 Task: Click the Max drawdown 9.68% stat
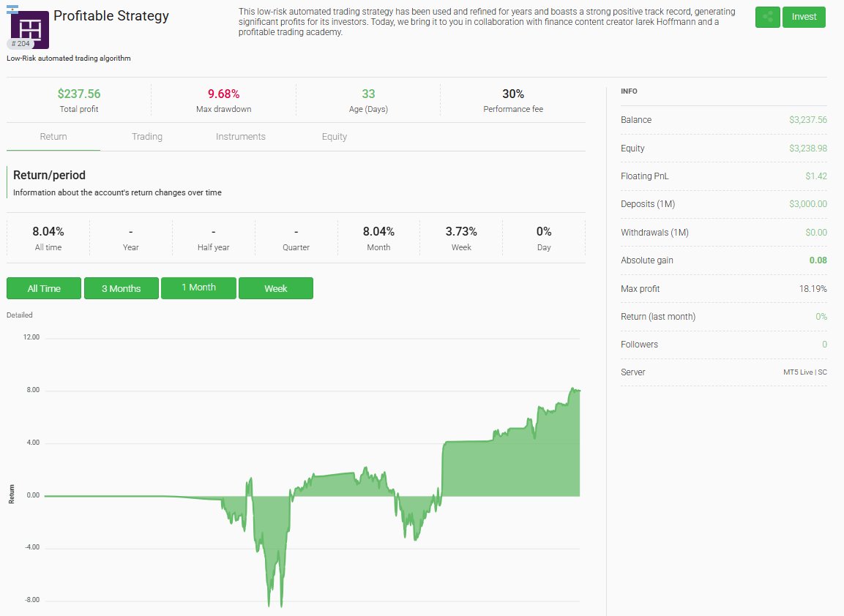223,94
